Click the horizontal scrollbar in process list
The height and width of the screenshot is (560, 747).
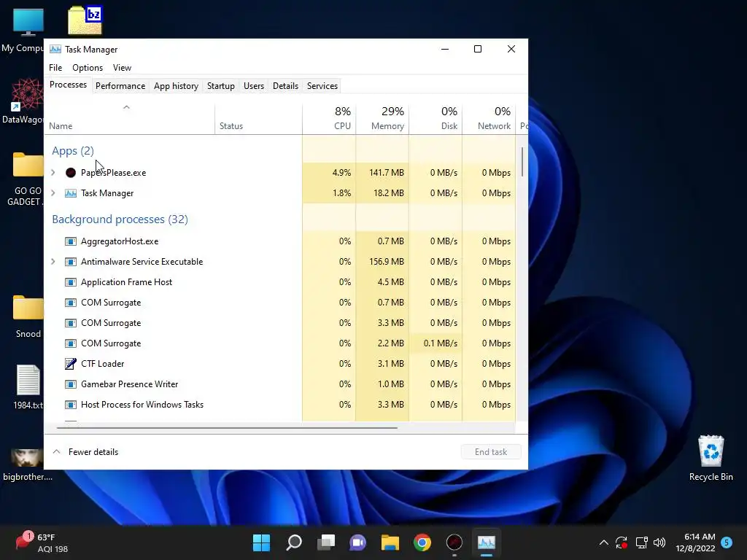coord(227,427)
